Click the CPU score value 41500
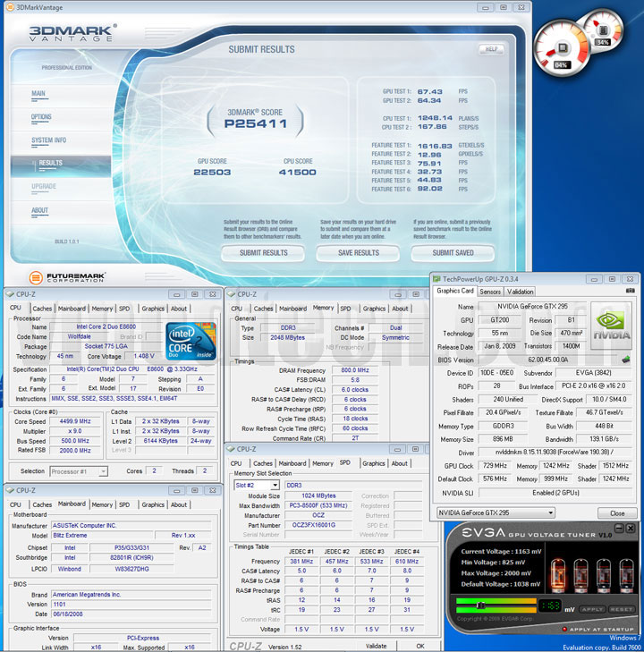The width and height of the screenshot is (644, 652). tap(297, 172)
